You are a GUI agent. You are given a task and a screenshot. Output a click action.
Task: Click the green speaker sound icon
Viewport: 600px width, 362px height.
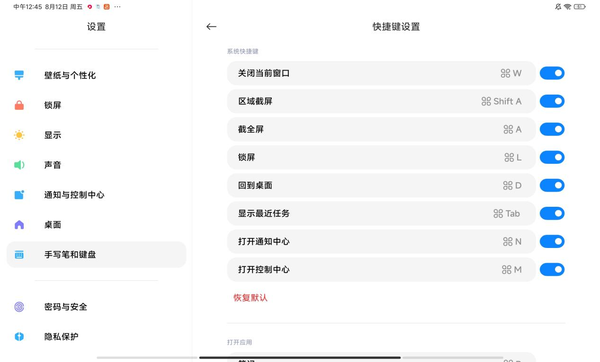pyautogui.click(x=19, y=165)
